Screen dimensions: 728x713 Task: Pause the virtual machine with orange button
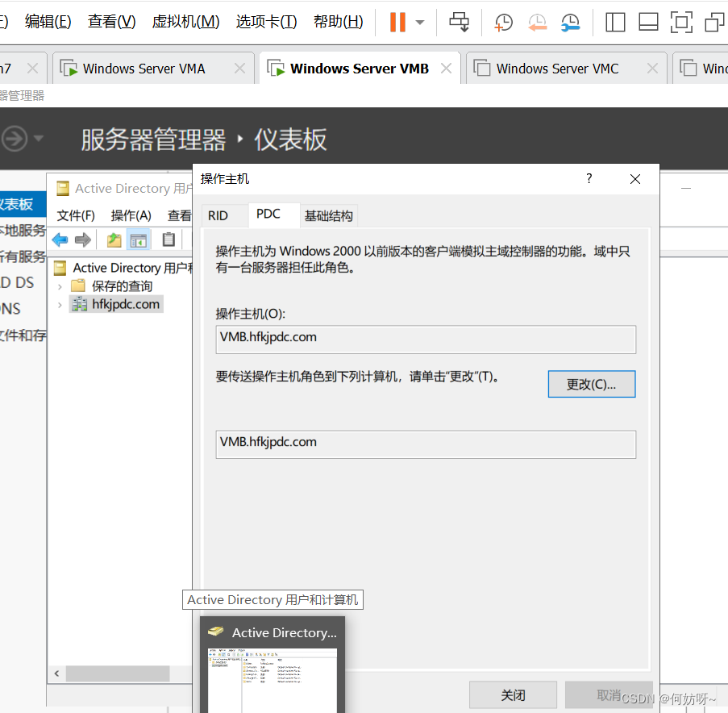click(x=397, y=22)
